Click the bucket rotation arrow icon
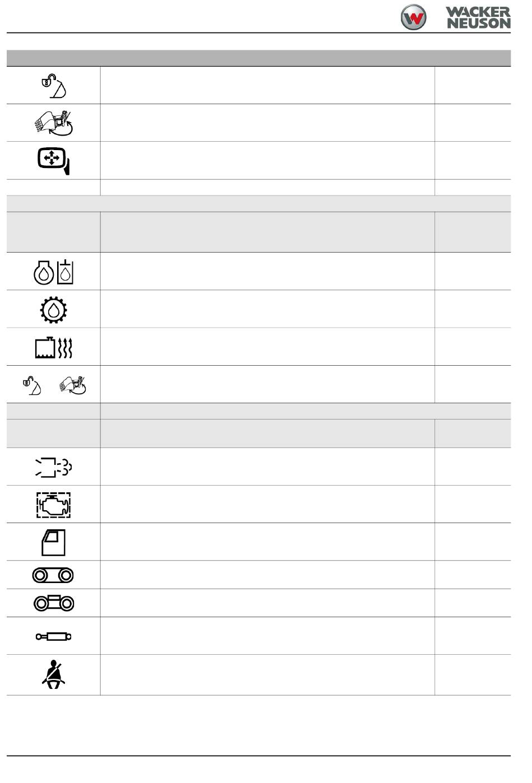 click(x=54, y=123)
